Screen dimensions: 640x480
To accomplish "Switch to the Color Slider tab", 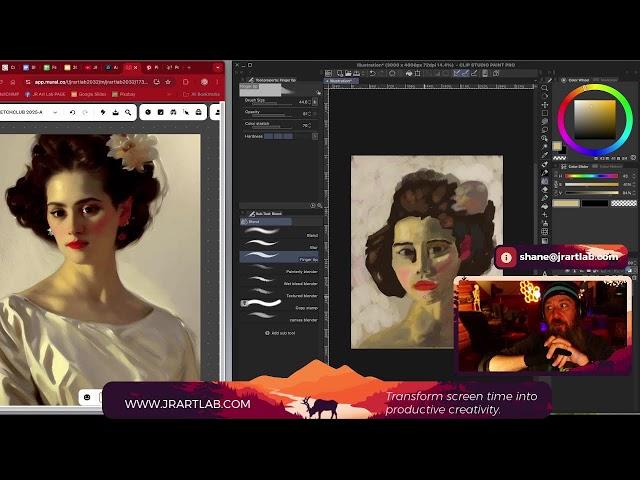I will click(575, 167).
